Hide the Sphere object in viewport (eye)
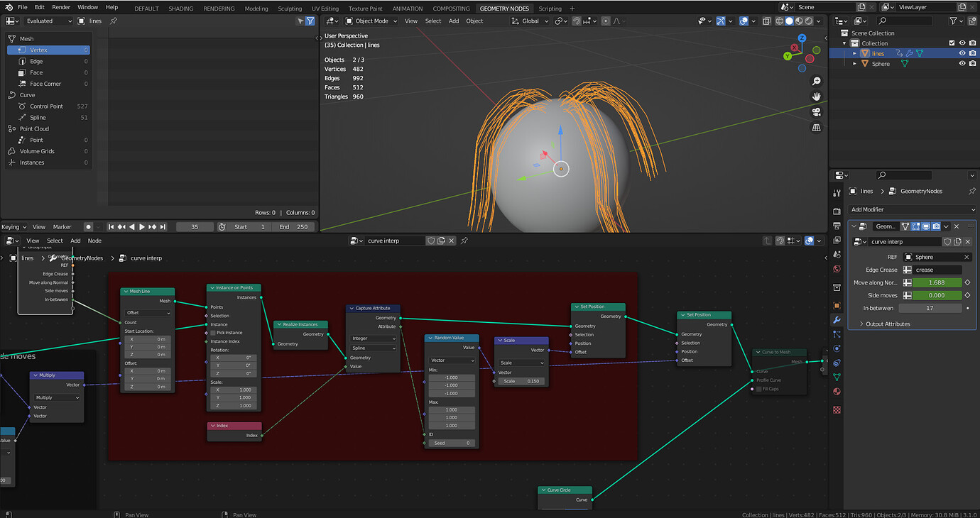 962,63
